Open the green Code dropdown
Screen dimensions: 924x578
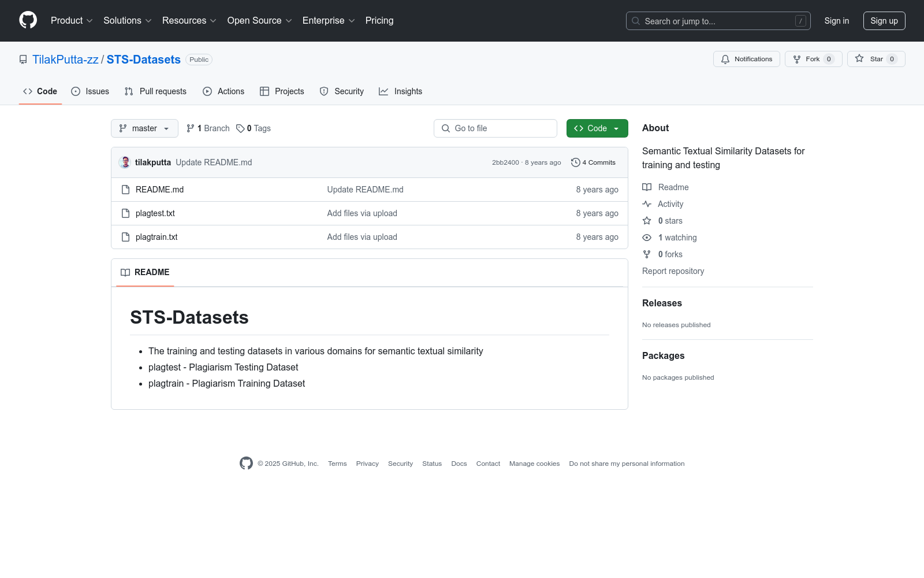tap(597, 128)
